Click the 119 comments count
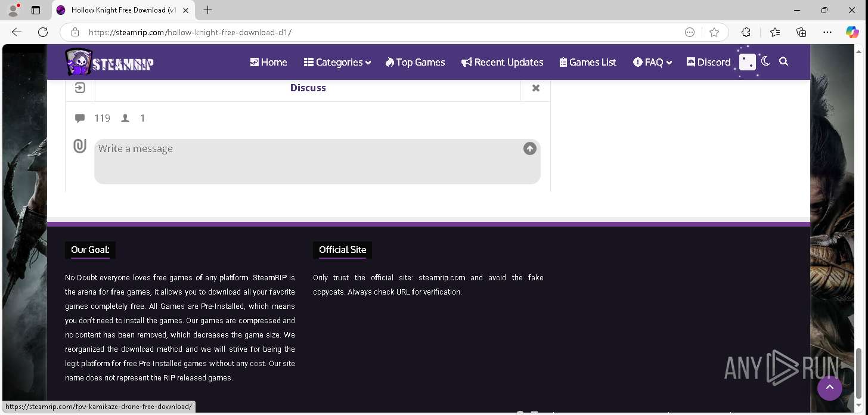This screenshot has width=868, height=415. click(x=102, y=118)
